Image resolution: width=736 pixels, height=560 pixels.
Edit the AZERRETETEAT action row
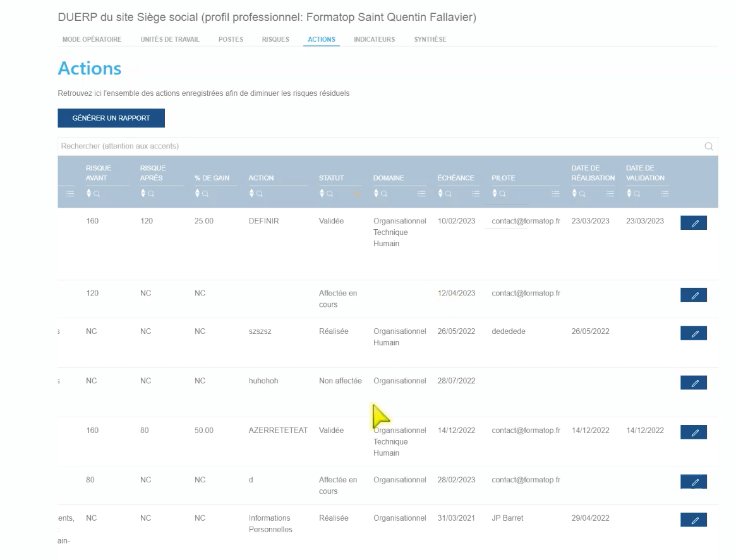coord(694,432)
